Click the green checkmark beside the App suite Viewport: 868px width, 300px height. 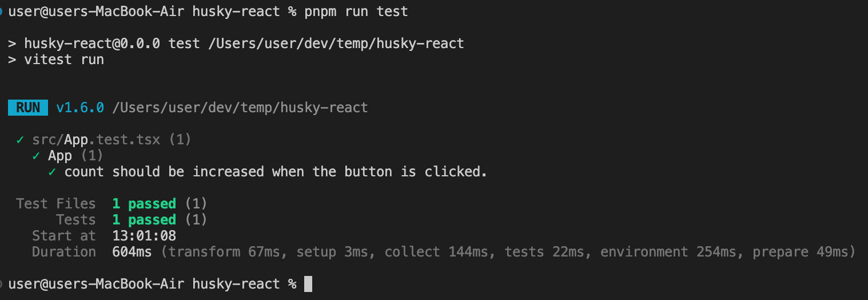click(x=36, y=156)
